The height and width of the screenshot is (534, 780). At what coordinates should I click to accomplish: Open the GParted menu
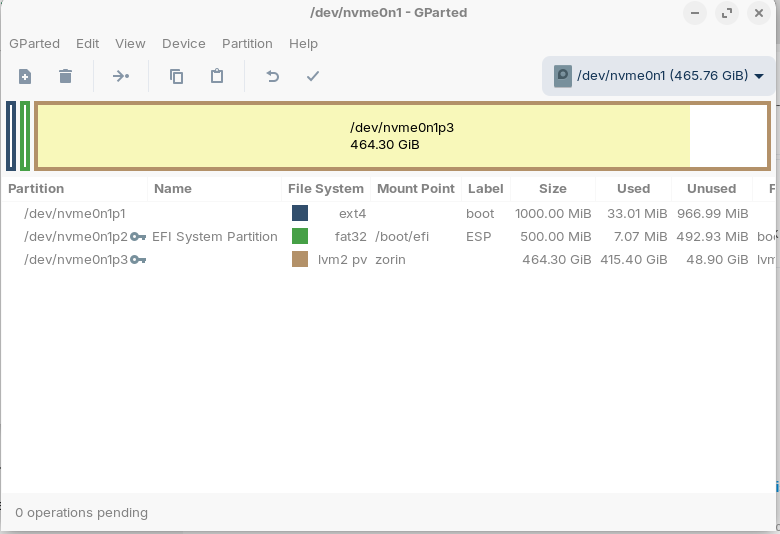point(34,44)
